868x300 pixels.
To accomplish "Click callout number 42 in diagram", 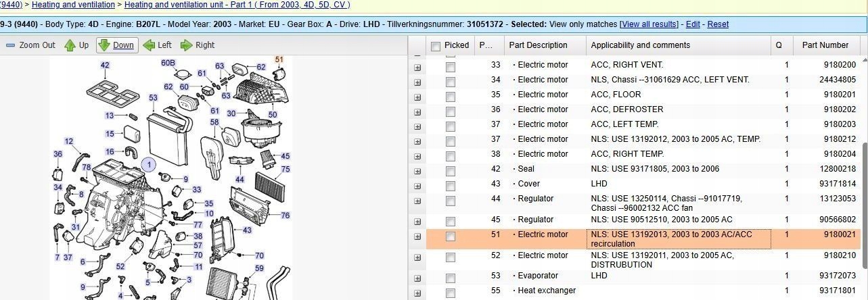I will tap(105, 66).
